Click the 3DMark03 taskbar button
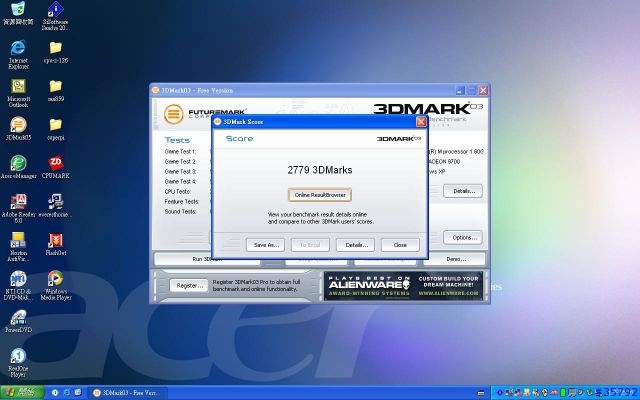The height and width of the screenshot is (400, 640). click(x=128, y=393)
